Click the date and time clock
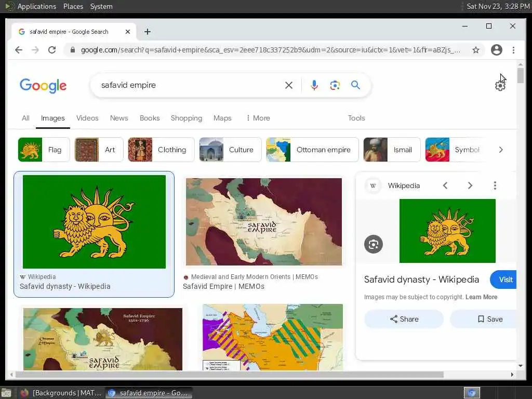532x399 pixels. 498,6
